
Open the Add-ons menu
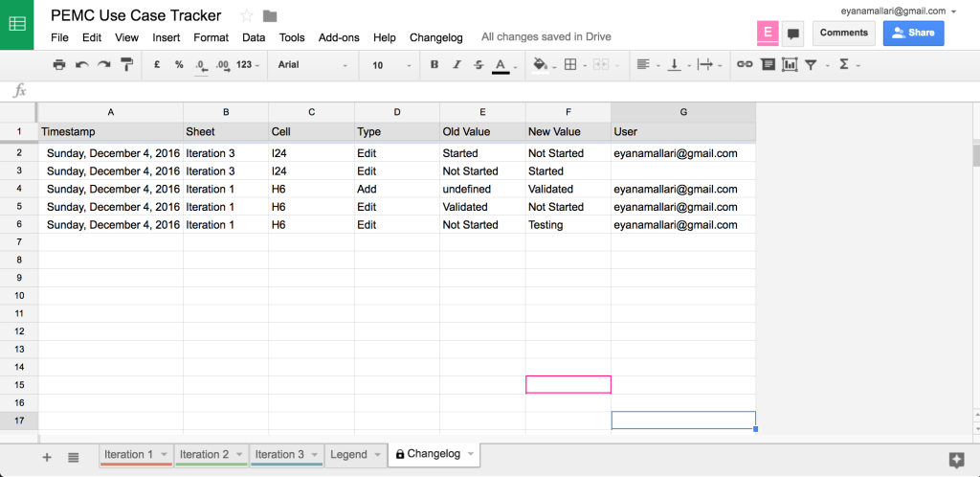(x=339, y=37)
